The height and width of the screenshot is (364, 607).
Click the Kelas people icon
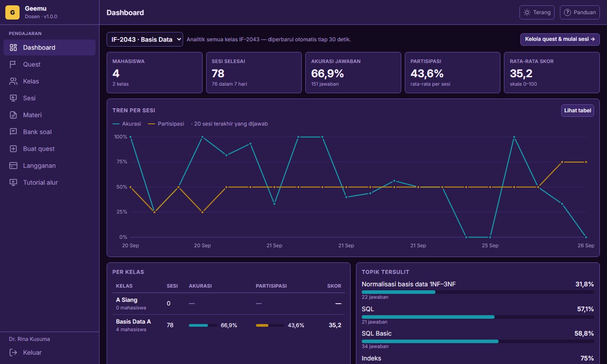pyautogui.click(x=13, y=81)
